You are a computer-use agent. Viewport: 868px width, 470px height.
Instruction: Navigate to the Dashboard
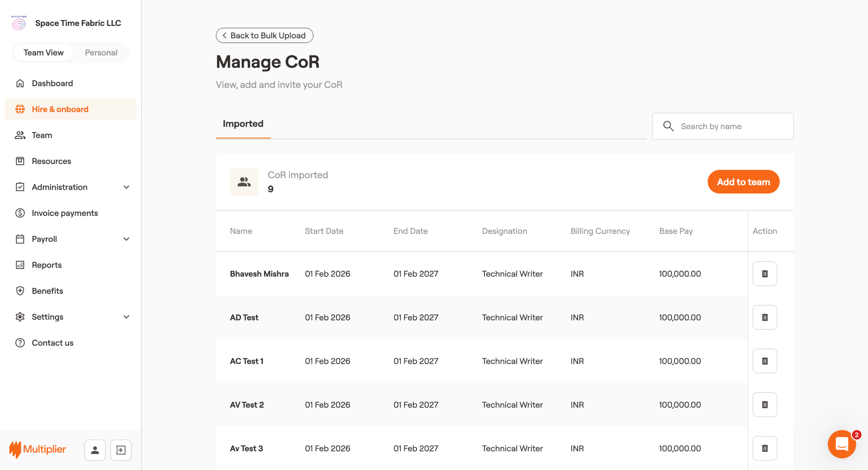(52, 83)
